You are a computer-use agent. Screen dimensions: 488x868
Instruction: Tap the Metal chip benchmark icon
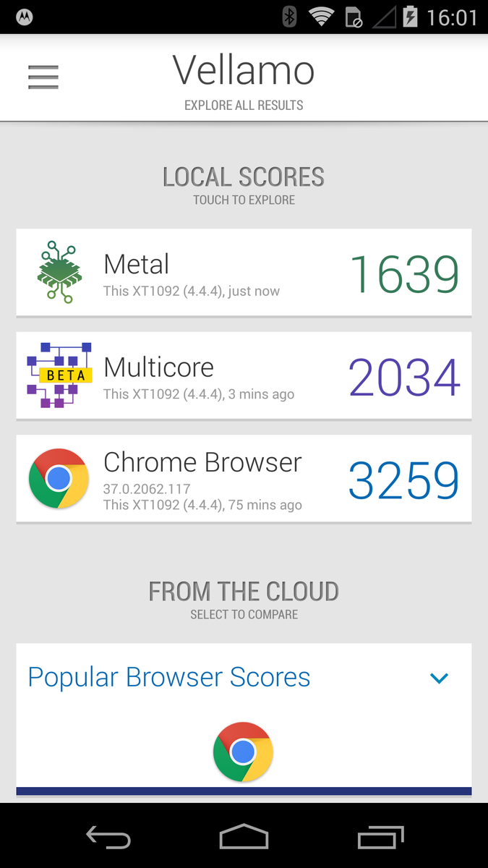click(58, 272)
